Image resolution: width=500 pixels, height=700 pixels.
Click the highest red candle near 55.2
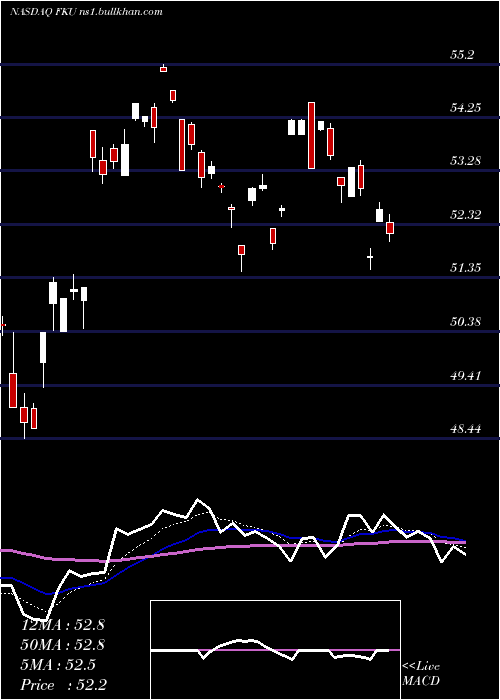coord(163,68)
